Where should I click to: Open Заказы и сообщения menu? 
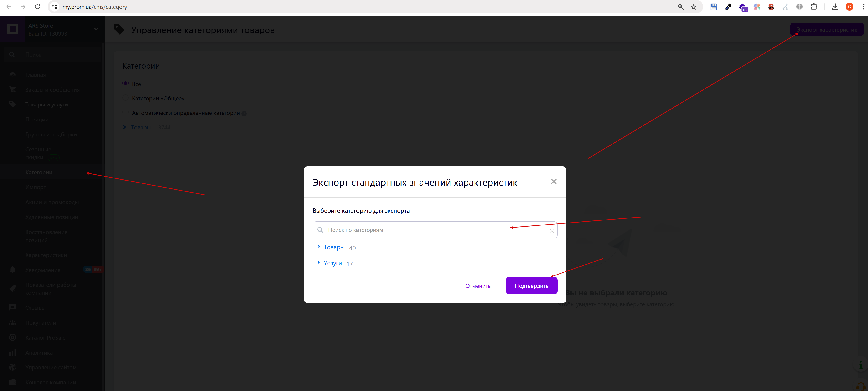pyautogui.click(x=52, y=90)
